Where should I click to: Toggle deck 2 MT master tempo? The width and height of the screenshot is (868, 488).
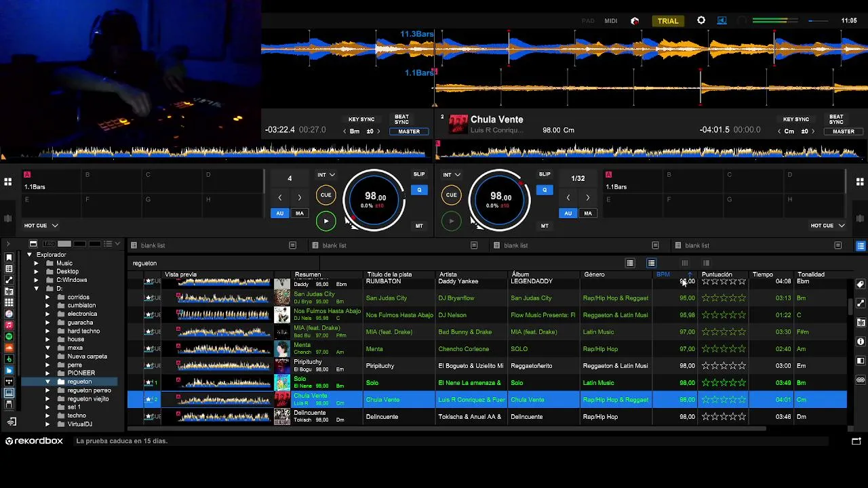545,226
